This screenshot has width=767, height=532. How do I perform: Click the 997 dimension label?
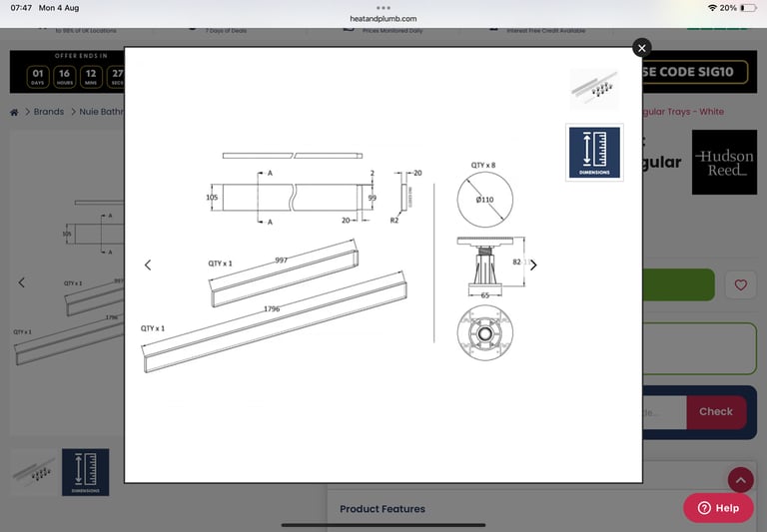(x=282, y=261)
